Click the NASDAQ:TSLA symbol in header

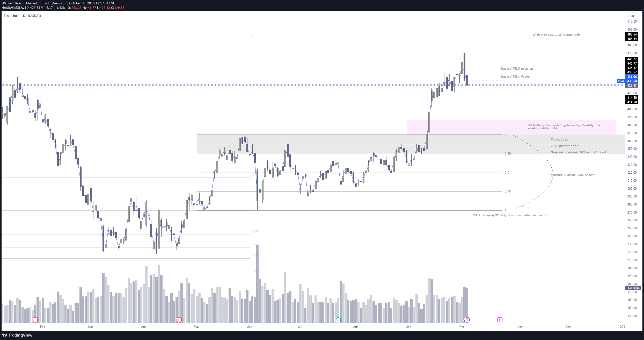click(12, 8)
